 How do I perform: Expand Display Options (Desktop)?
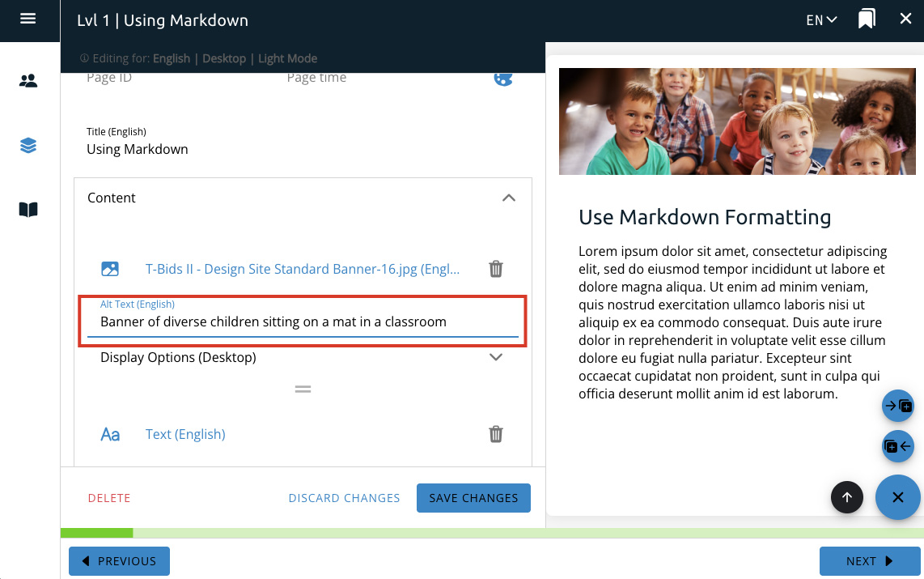497,357
